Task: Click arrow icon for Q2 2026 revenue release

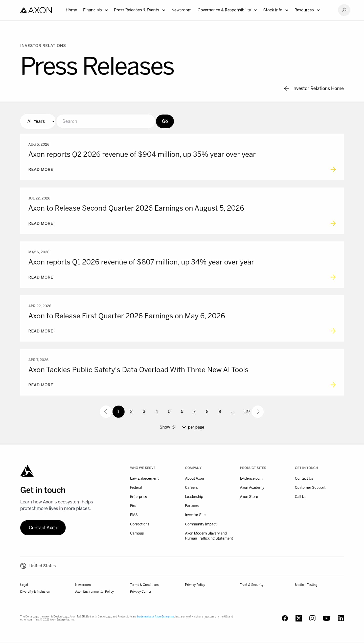Action: (x=333, y=169)
